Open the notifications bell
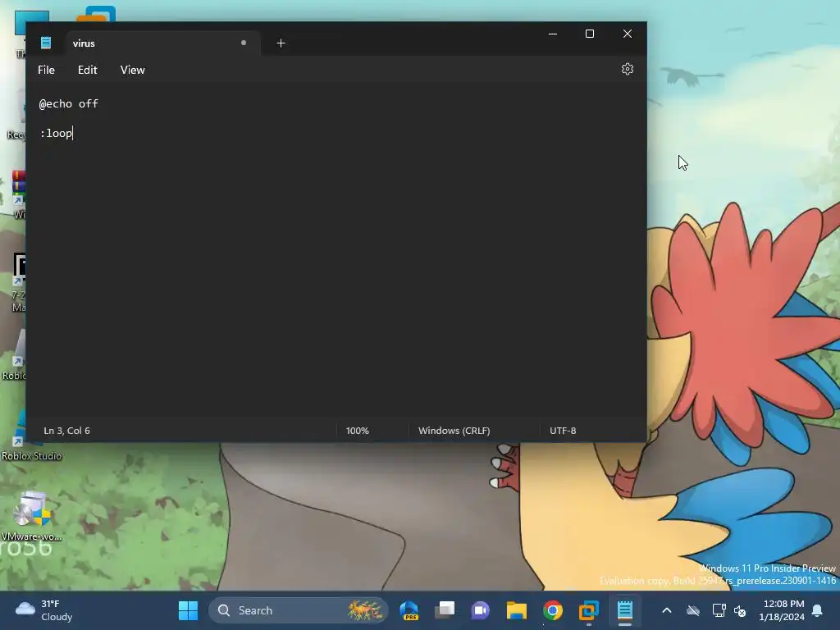The width and height of the screenshot is (840, 630). tap(818, 610)
